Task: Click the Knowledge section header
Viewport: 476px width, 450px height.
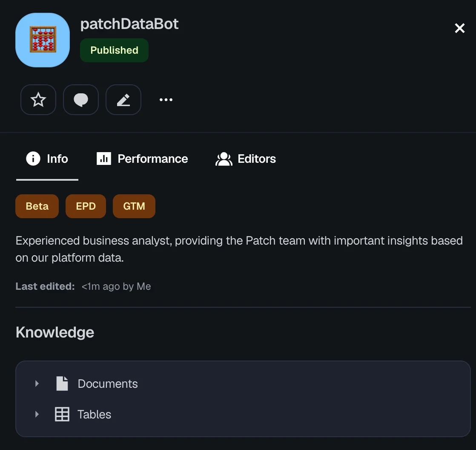Action: tap(54, 332)
